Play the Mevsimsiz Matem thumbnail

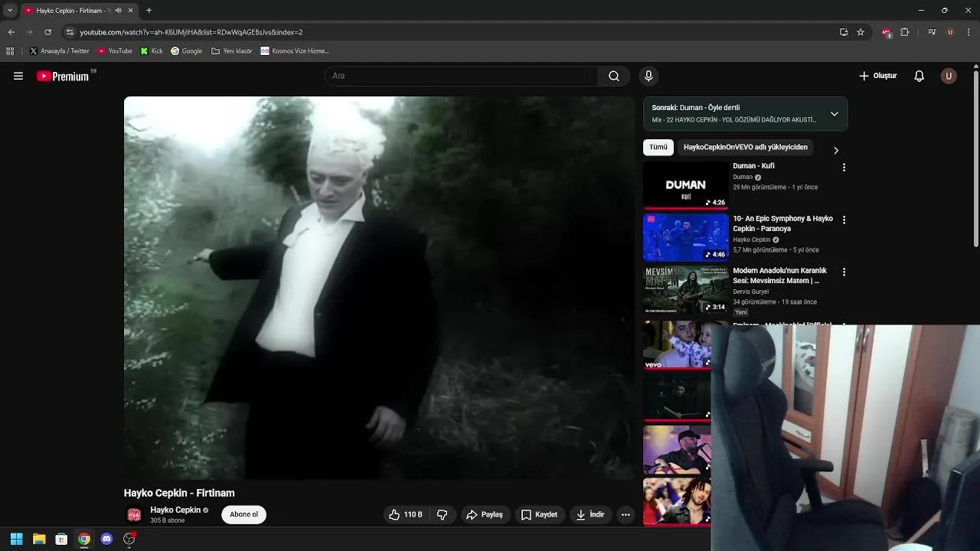(686, 289)
